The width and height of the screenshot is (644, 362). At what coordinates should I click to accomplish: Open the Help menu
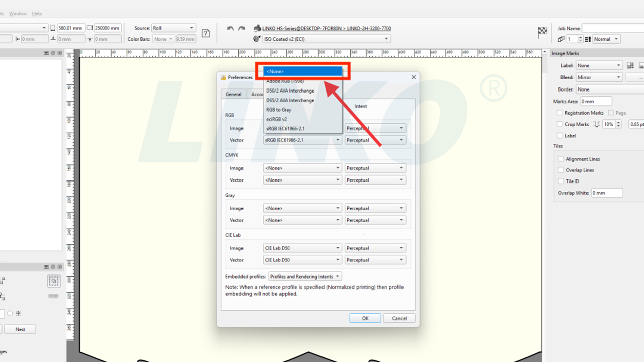click(x=37, y=14)
